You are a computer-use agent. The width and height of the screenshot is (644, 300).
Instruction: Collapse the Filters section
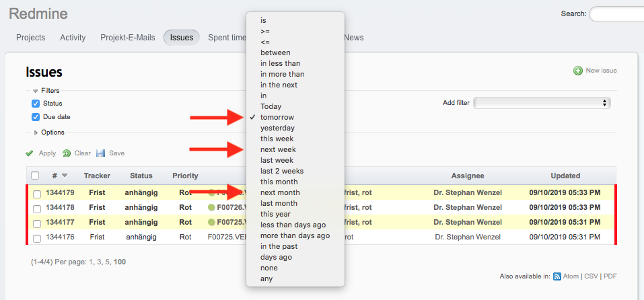[x=36, y=91]
